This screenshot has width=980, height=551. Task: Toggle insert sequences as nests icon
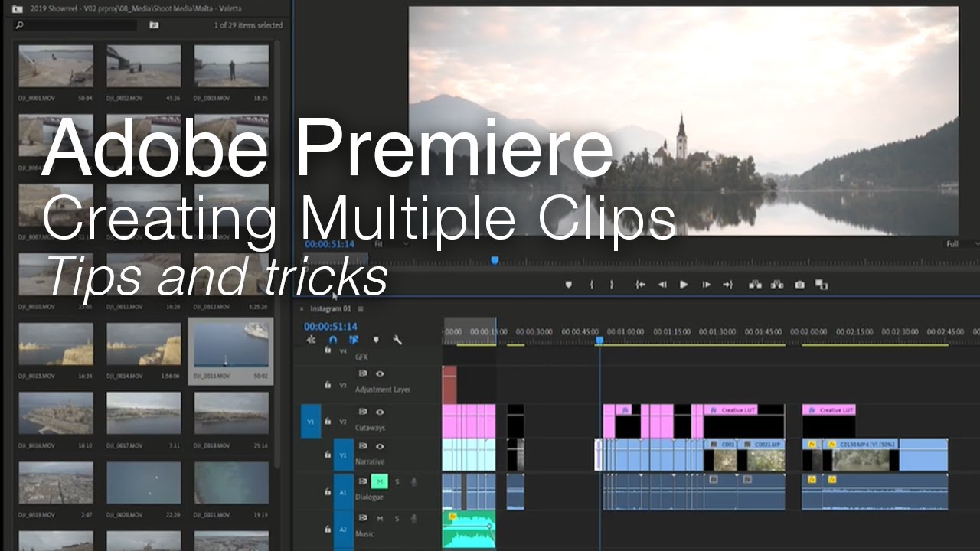click(311, 340)
